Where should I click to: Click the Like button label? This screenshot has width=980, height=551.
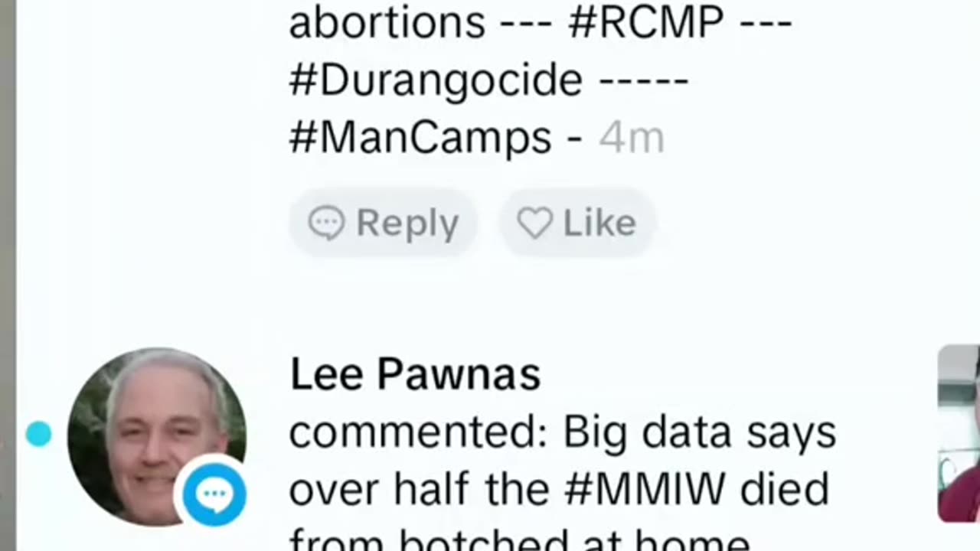pyautogui.click(x=599, y=223)
